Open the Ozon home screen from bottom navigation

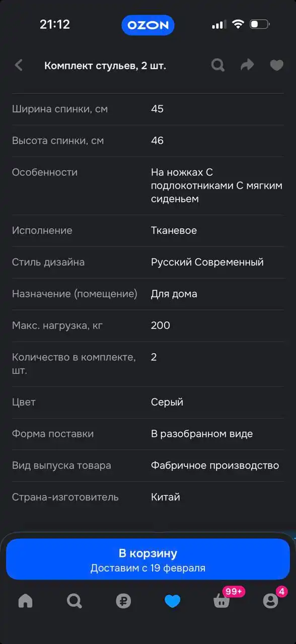(x=25, y=601)
